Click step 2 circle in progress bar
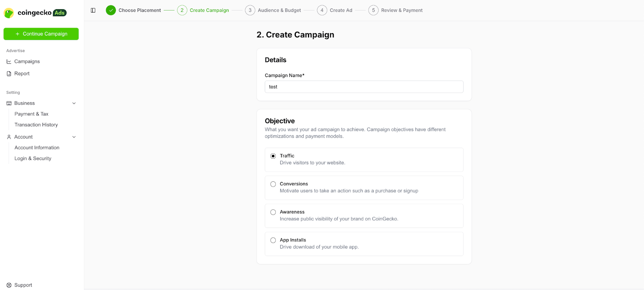 click(182, 10)
